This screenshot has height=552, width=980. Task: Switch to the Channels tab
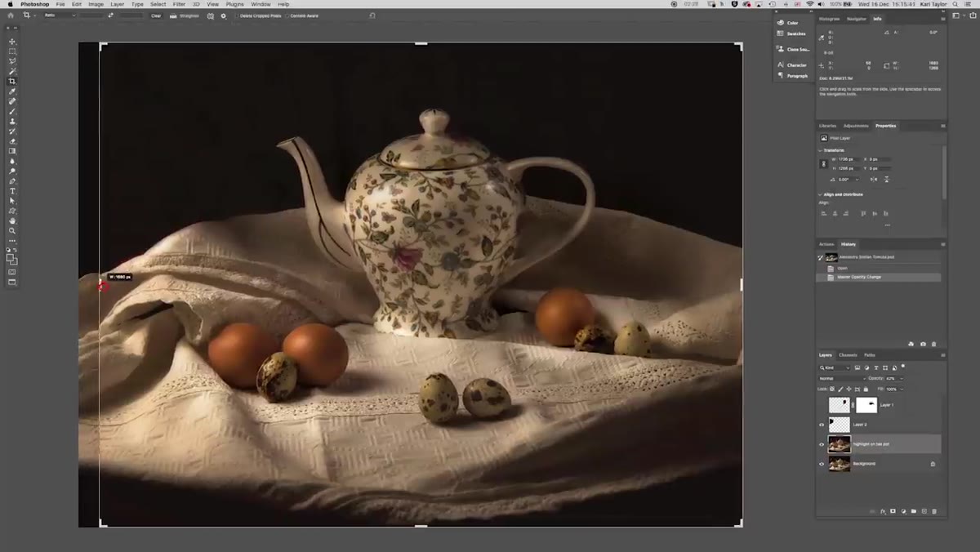pyautogui.click(x=848, y=355)
